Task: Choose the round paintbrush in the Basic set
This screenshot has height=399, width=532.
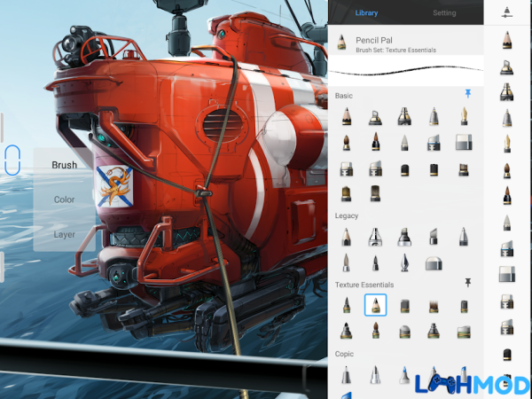Action: (346, 143)
